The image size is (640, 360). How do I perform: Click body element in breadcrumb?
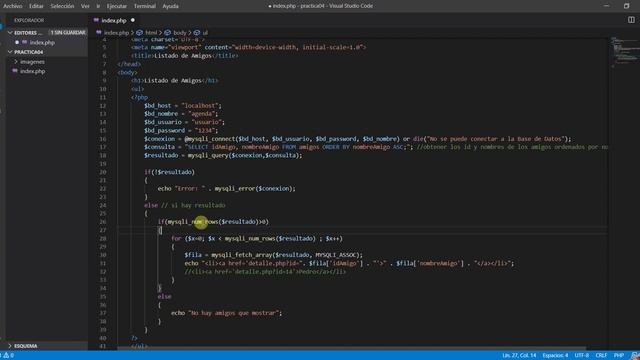pos(180,33)
